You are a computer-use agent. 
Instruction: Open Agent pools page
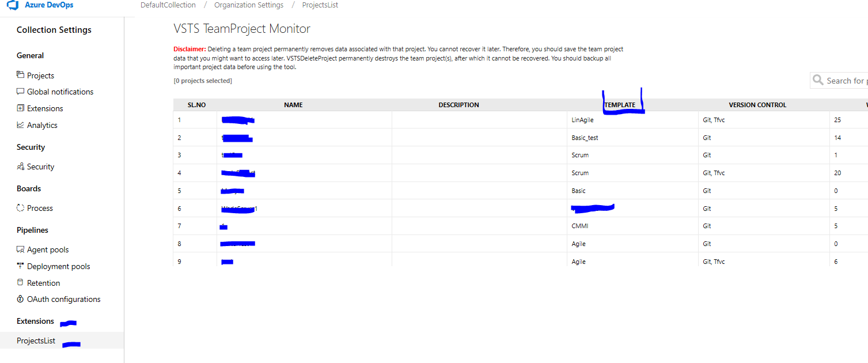pos(48,249)
